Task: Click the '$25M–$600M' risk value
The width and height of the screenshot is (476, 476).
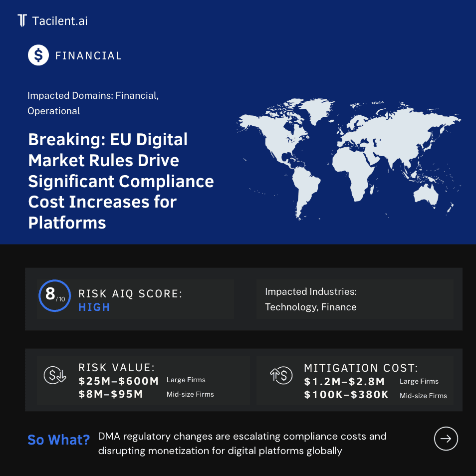Action: point(118,381)
